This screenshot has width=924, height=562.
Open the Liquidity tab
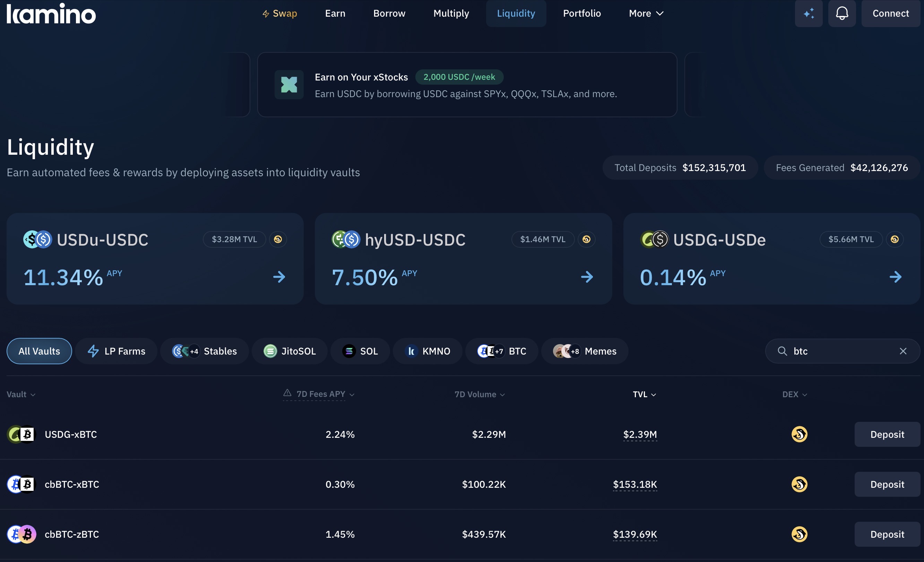(x=516, y=14)
